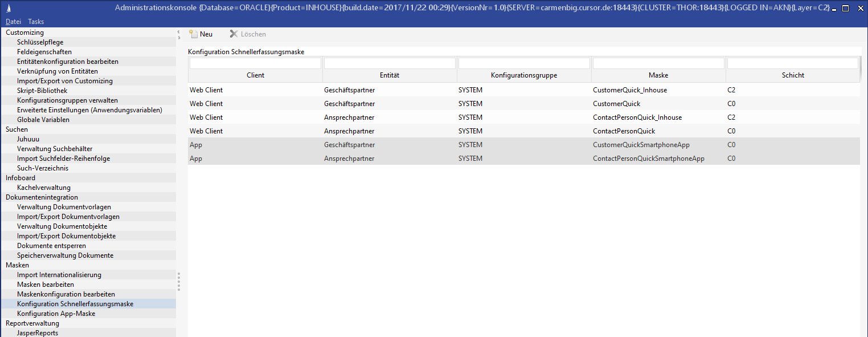The width and height of the screenshot is (868, 337).
Task: Select the ContactPersonQuickSmartphoneApp row
Action: 648,159
